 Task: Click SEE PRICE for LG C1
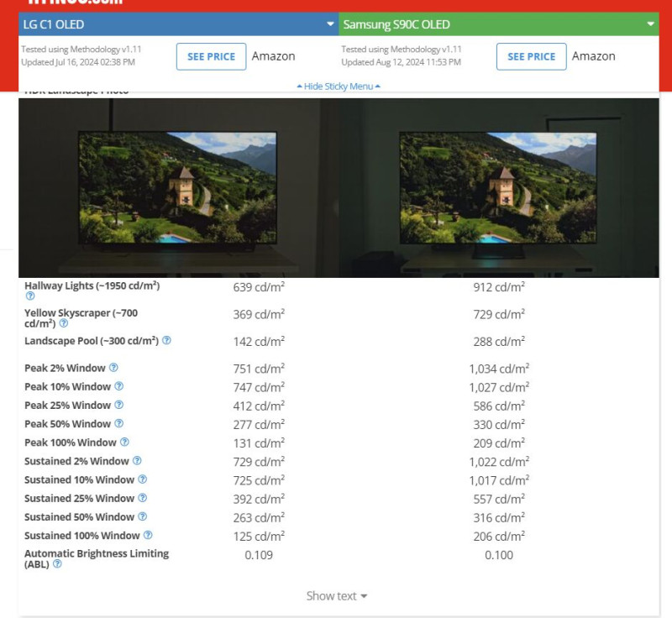pos(212,56)
